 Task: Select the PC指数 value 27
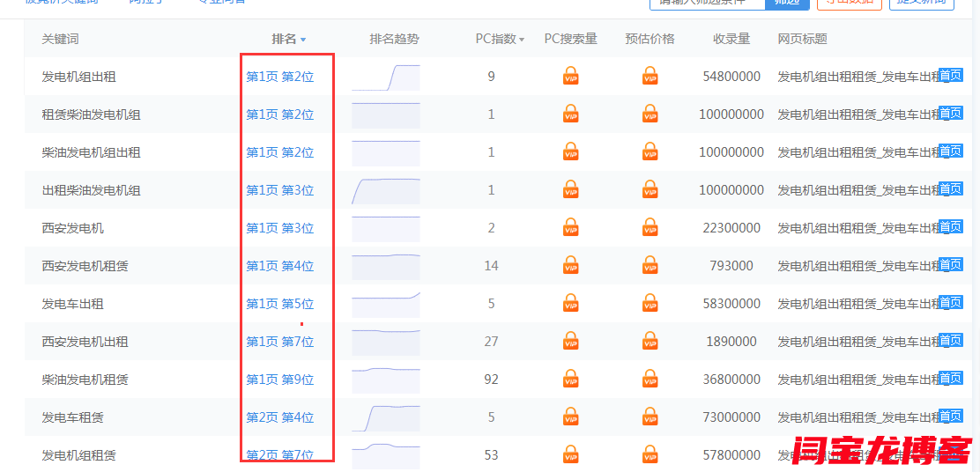click(491, 343)
